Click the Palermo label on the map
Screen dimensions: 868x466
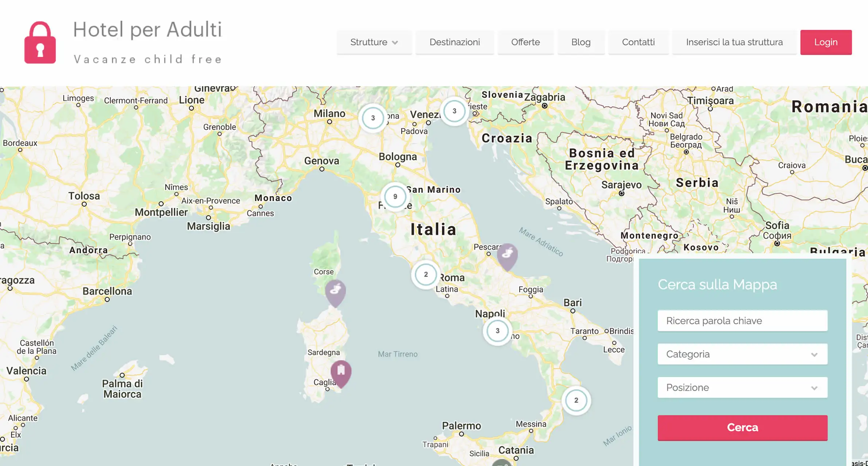[461, 426]
